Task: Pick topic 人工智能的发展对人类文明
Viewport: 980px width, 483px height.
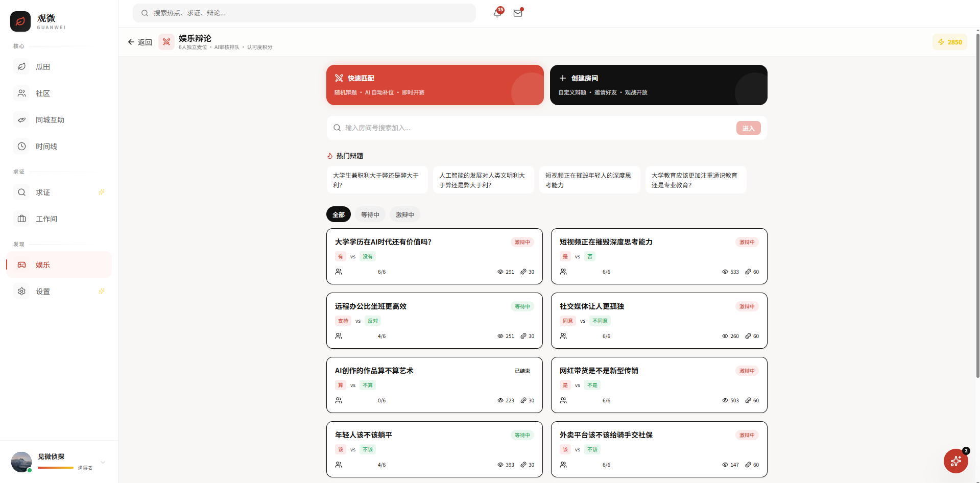Action: (x=484, y=180)
